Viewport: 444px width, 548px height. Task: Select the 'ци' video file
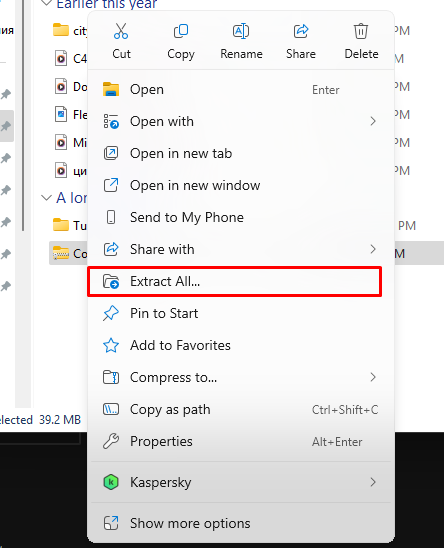(x=70, y=171)
